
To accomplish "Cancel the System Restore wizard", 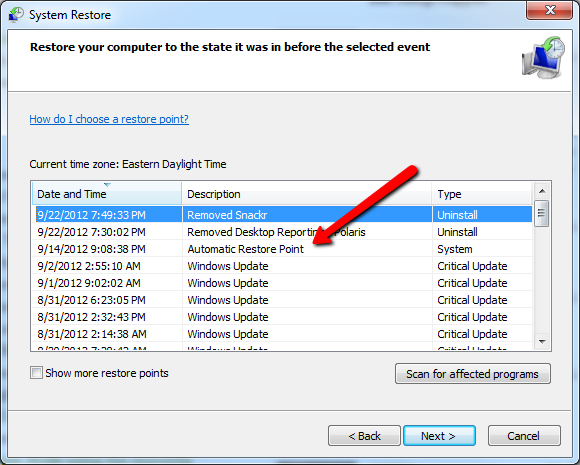I will 524,436.
